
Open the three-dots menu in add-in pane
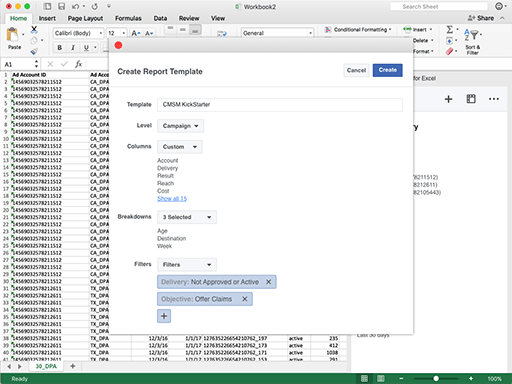[x=494, y=99]
